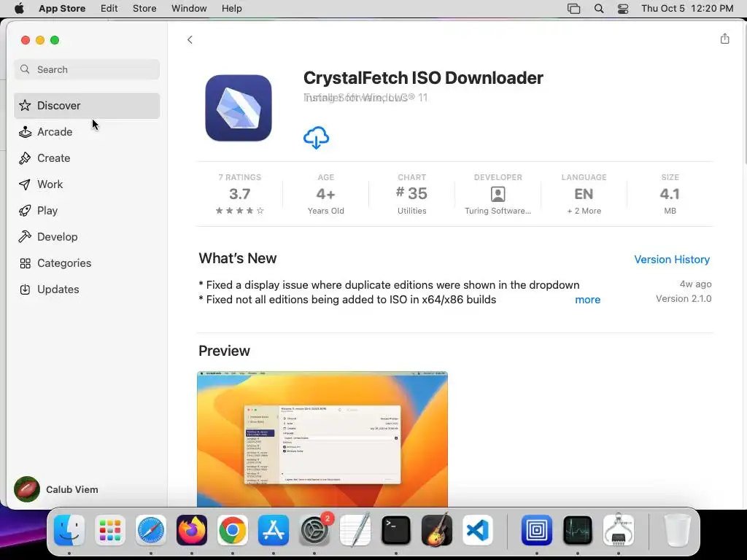This screenshot has width=747, height=560.
Task: Launch Safari from the Dock
Action: (151, 530)
